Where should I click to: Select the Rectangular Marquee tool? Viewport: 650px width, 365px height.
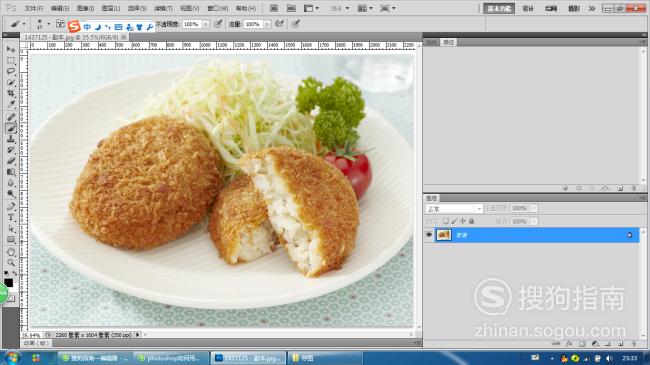pyautogui.click(x=11, y=61)
